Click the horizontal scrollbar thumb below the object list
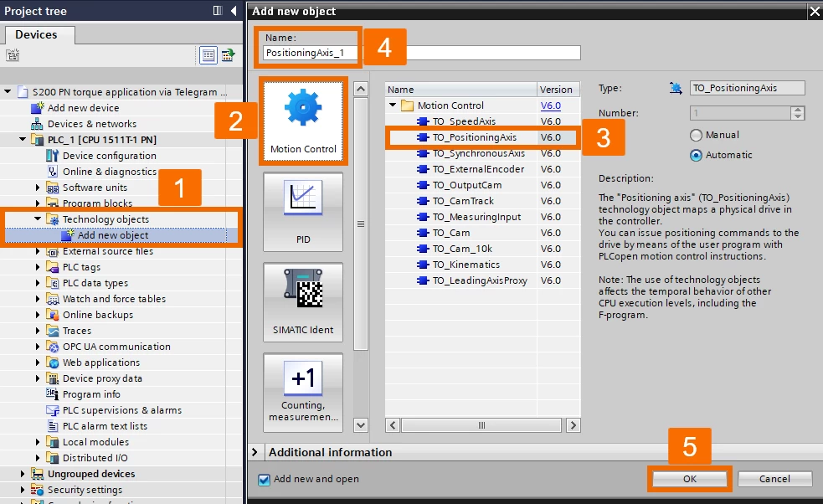This screenshot has height=504, width=823. [481, 425]
